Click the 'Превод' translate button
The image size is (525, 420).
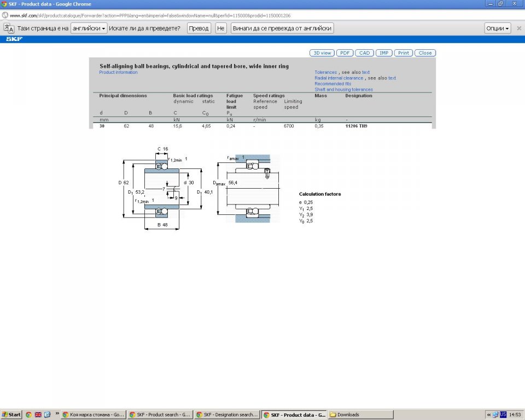pos(199,28)
